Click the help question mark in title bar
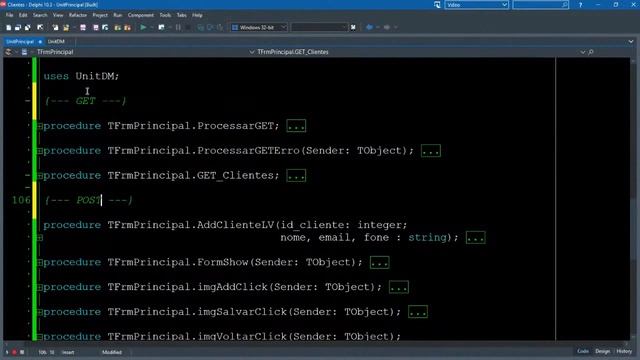 [580, 5]
